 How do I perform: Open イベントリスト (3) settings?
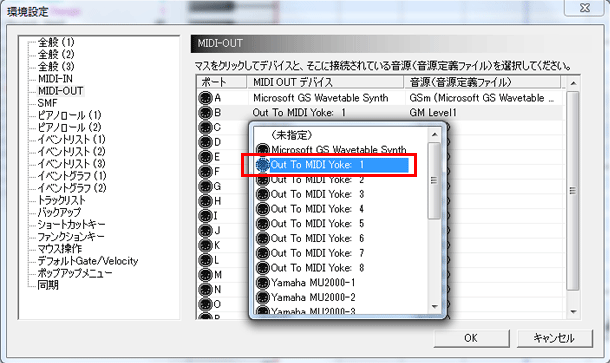point(72,163)
